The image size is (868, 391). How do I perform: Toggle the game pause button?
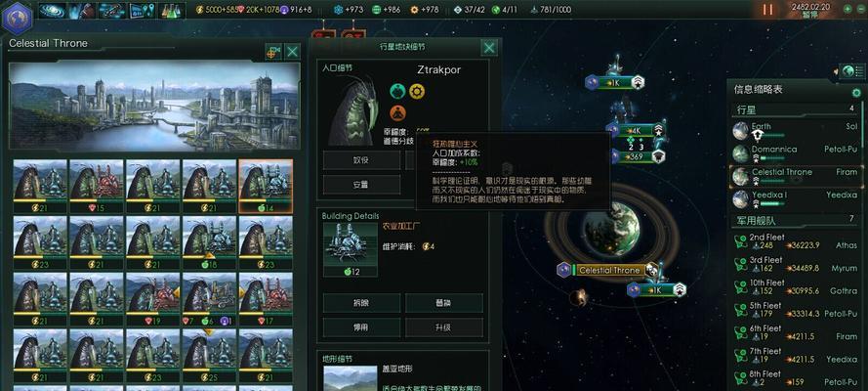click(x=767, y=10)
